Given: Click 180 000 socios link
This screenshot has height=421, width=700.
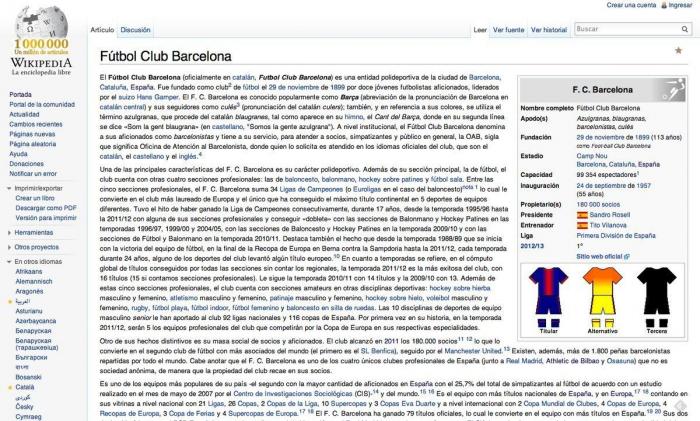Looking at the screenshot, I should tap(598, 204).
